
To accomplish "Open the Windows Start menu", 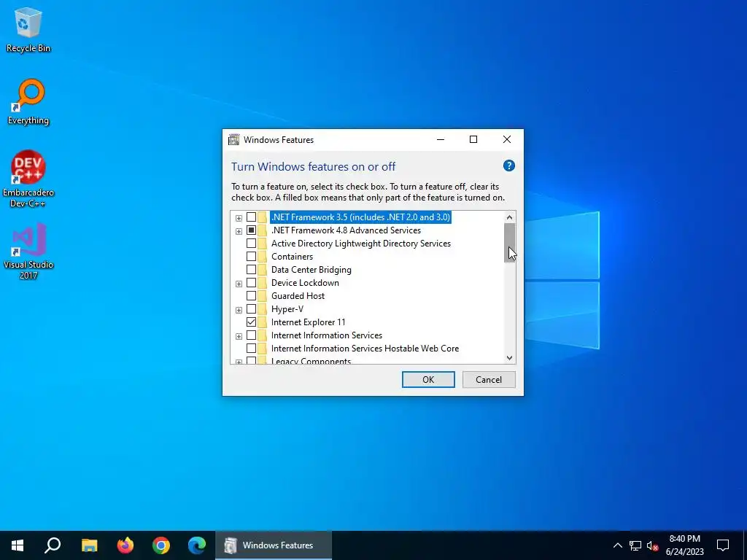I will click(x=18, y=545).
